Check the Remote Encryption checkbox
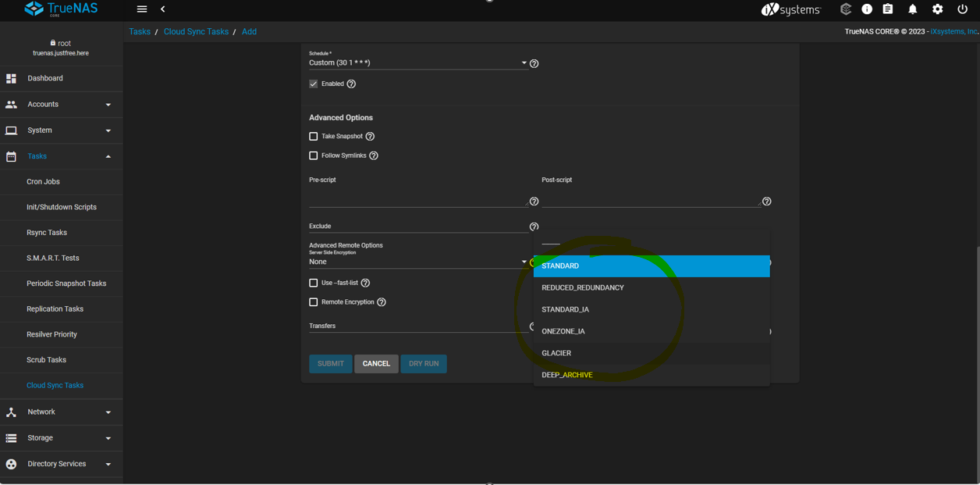Image resolution: width=980 pixels, height=485 pixels. (x=314, y=302)
